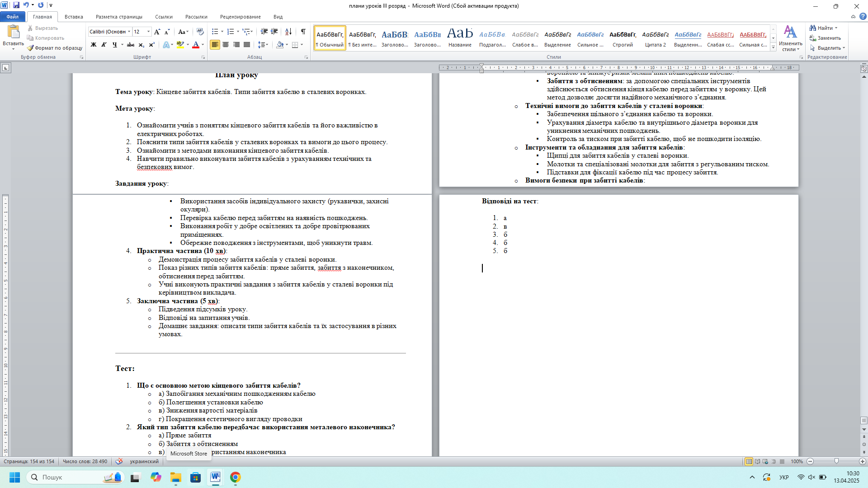The height and width of the screenshot is (488, 868).
Task: Click the Save icon in quick access toolbar
Action: (x=16, y=5)
